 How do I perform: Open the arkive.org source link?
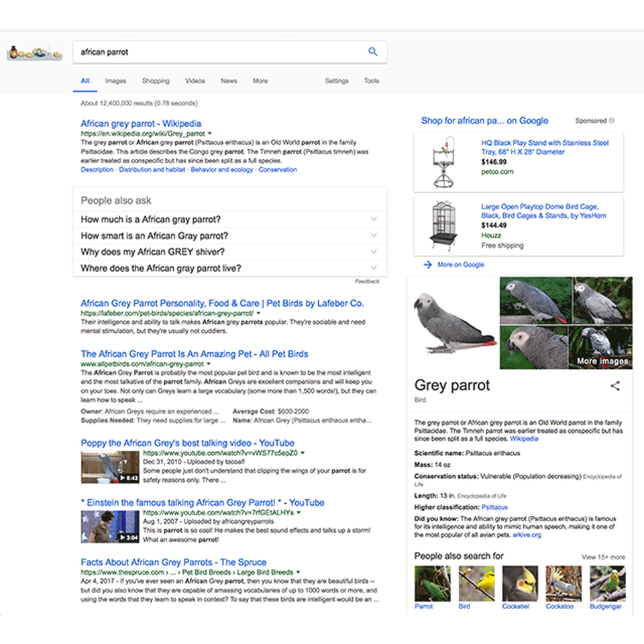click(527, 535)
